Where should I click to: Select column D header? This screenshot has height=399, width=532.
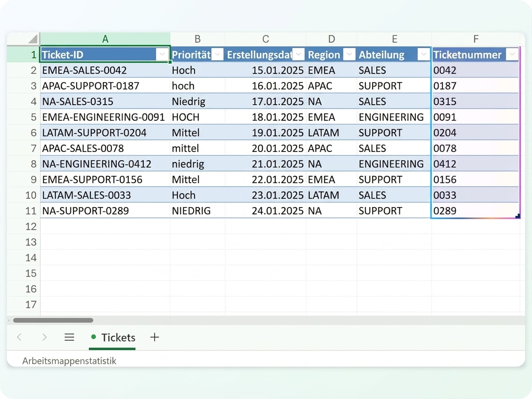click(332, 39)
